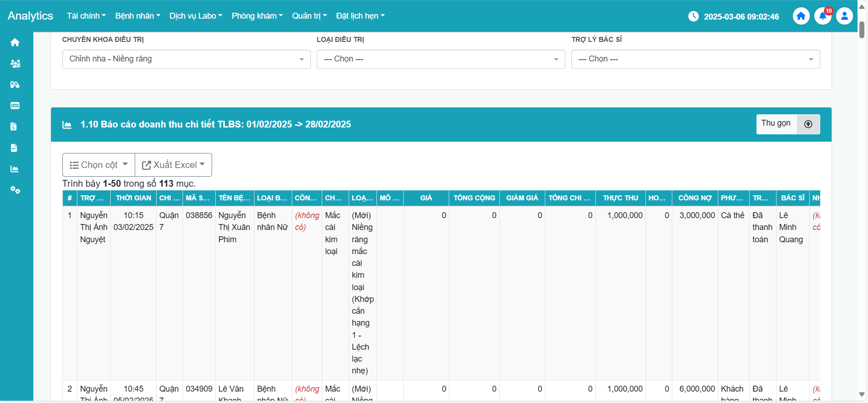Screen dimensions: 868x403
Task: Click the user profile icon in the header
Action: [x=844, y=16]
